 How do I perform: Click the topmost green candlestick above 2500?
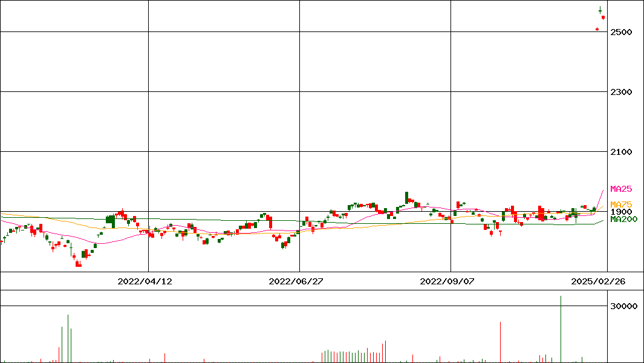pyautogui.click(x=600, y=10)
